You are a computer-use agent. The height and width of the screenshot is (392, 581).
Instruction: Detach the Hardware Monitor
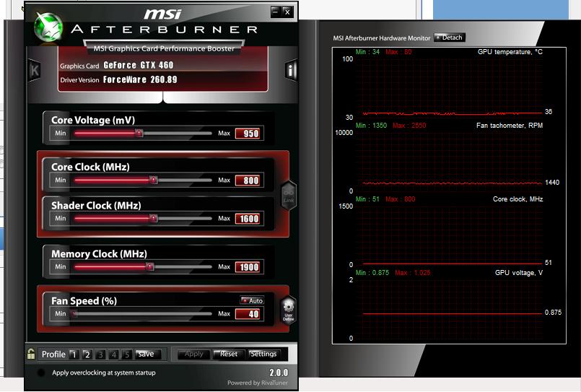point(450,38)
